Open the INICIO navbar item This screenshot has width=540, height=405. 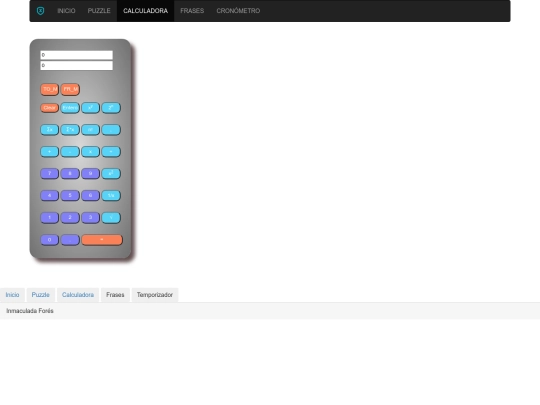pos(66,11)
